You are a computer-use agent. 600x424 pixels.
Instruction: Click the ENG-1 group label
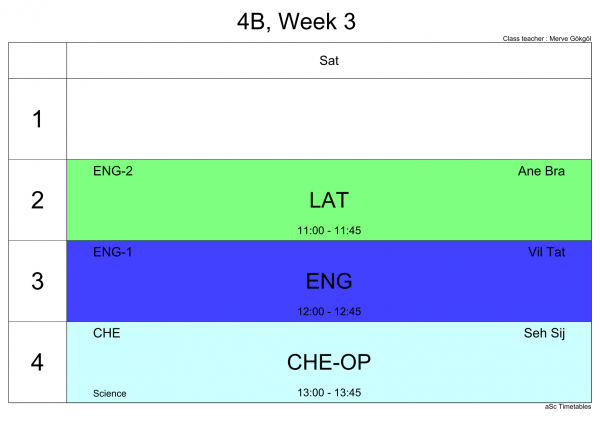112,252
